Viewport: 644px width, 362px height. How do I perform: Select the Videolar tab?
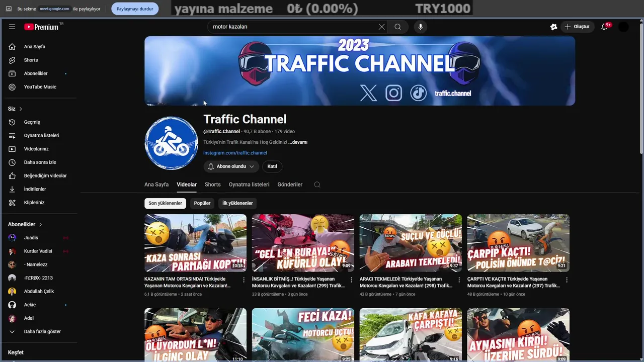click(x=187, y=185)
